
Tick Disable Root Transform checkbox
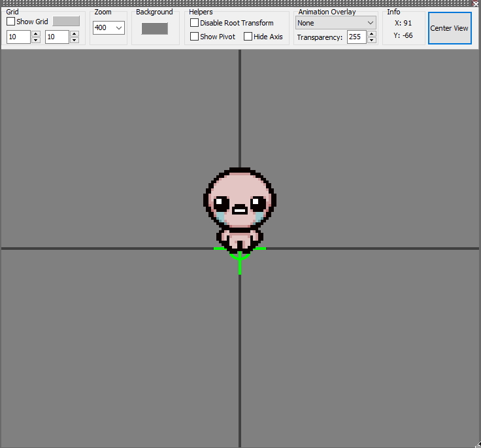[x=194, y=23]
